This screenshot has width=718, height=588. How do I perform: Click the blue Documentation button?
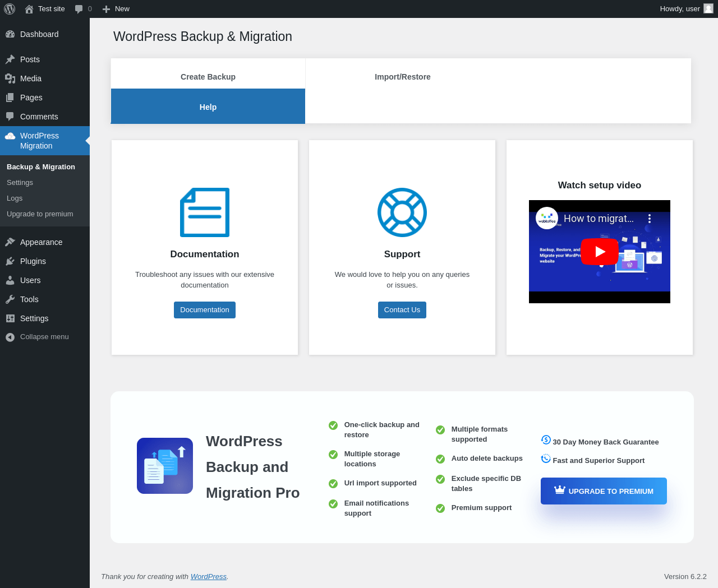[205, 310]
